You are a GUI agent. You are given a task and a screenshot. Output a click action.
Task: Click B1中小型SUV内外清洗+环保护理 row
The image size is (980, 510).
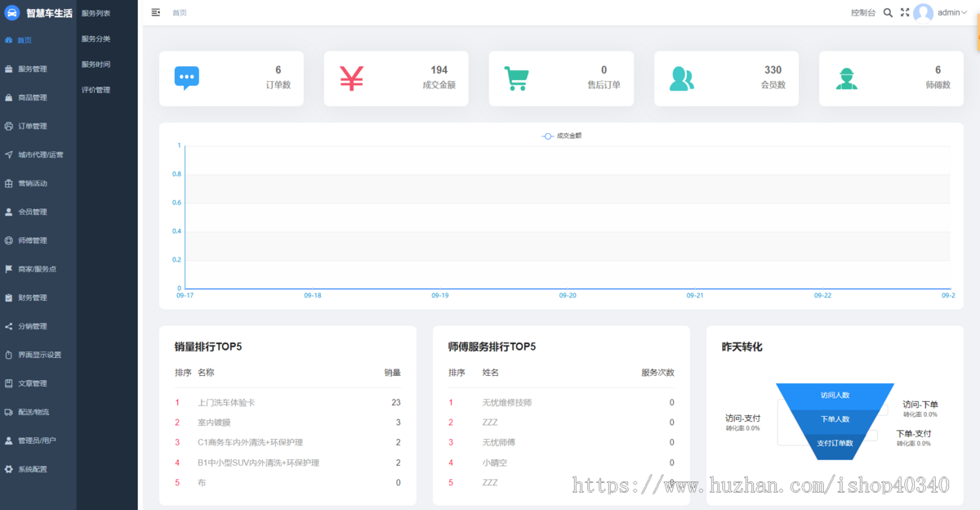pyautogui.click(x=287, y=463)
